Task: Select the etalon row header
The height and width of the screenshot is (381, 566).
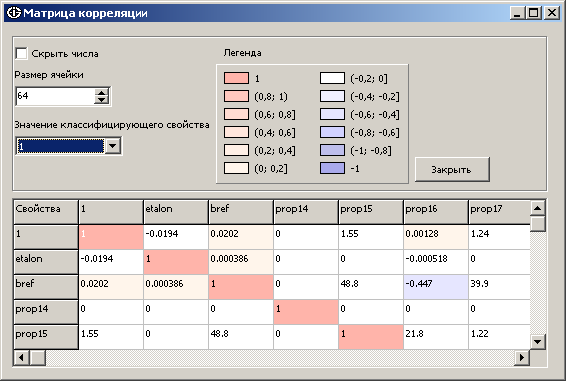Action: click(x=46, y=262)
